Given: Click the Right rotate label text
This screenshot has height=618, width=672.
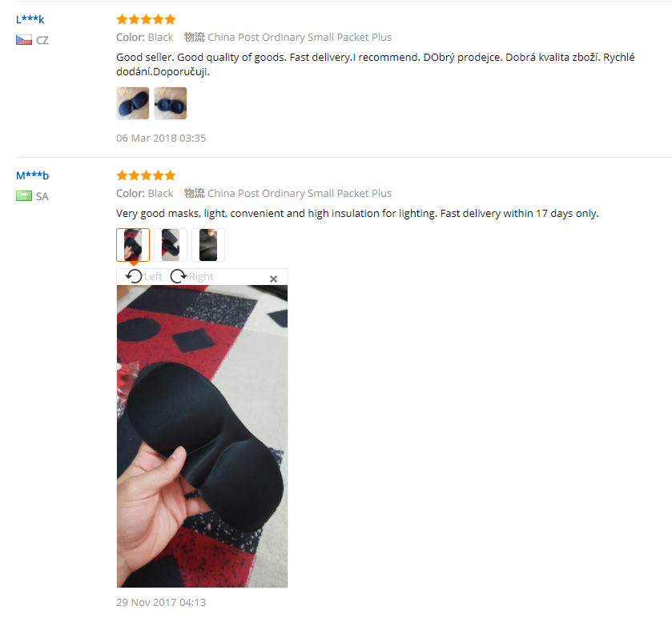Looking at the screenshot, I should click(201, 277).
